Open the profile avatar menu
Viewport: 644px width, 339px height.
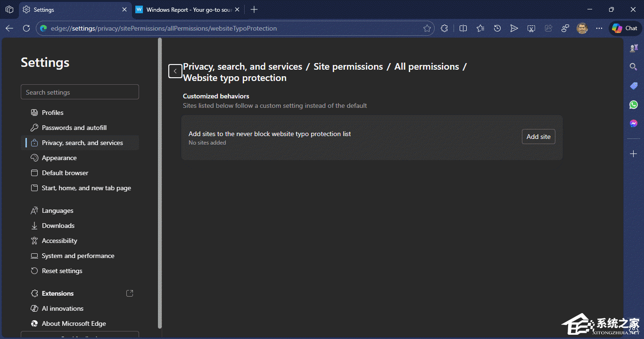[582, 28]
